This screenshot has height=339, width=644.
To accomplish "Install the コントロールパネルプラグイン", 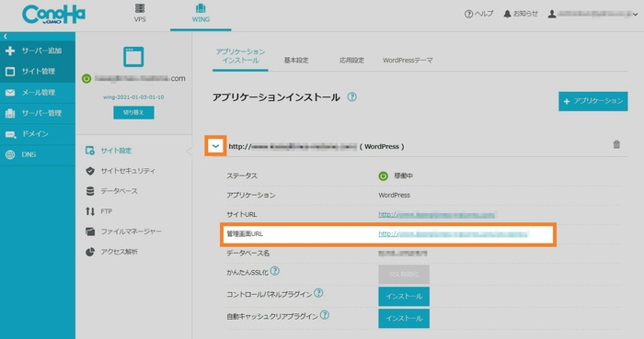I will [x=404, y=297].
